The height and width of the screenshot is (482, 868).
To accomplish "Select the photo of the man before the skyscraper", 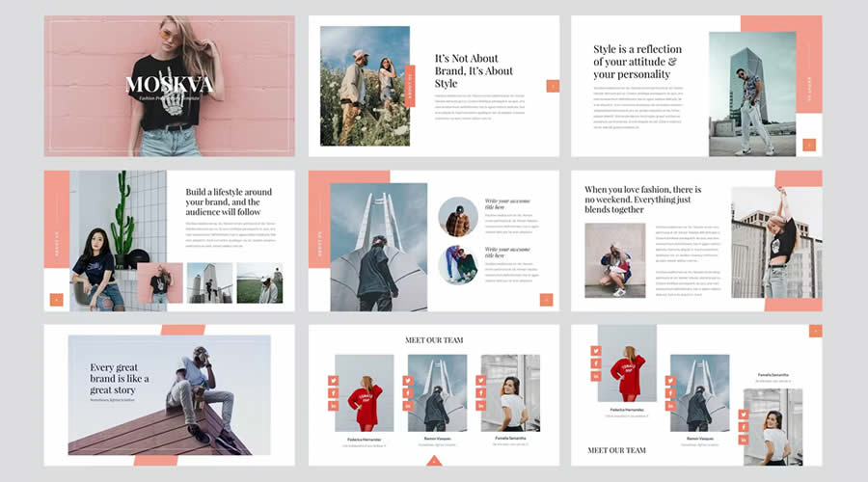I will (752, 94).
